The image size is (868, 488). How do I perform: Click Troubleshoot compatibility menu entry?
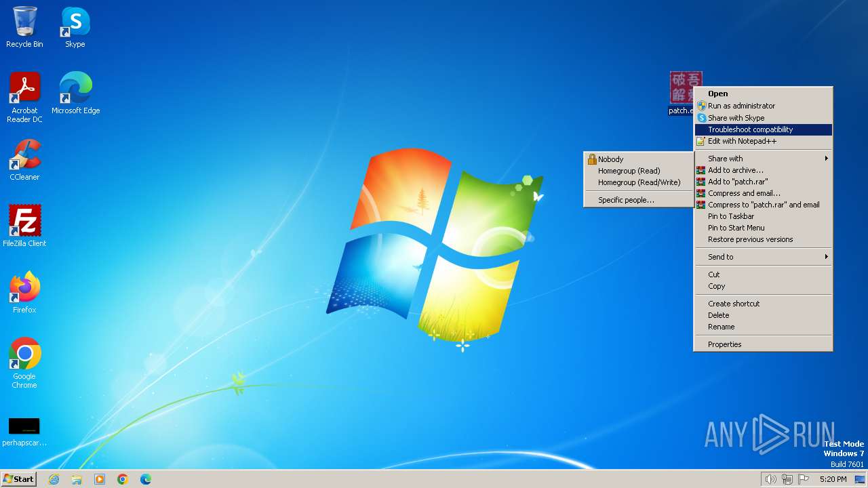pyautogui.click(x=764, y=129)
